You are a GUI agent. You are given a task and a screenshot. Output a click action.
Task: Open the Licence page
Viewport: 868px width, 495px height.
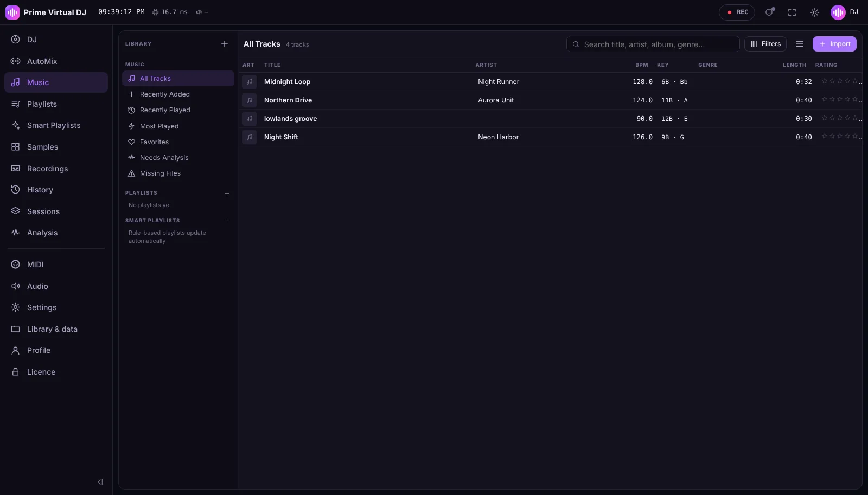coord(56,372)
